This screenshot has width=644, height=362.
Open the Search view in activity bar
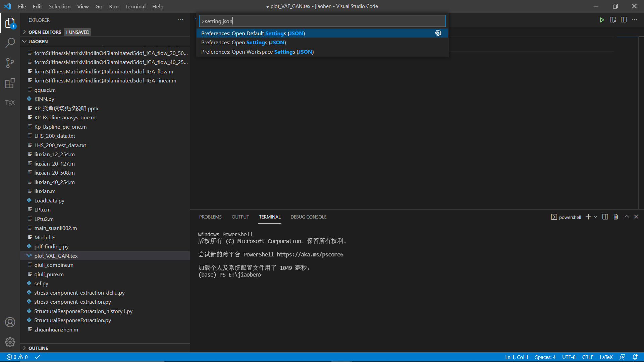point(10,43)
